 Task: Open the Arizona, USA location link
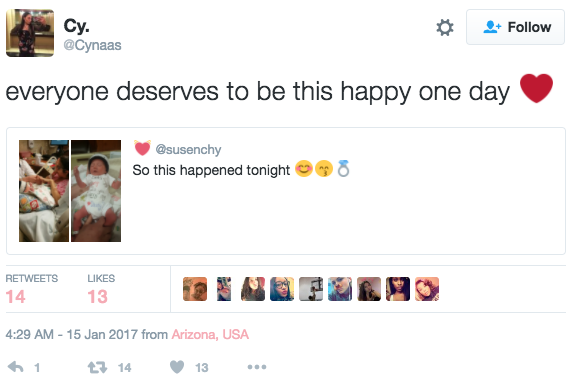[x=210, y=335]
